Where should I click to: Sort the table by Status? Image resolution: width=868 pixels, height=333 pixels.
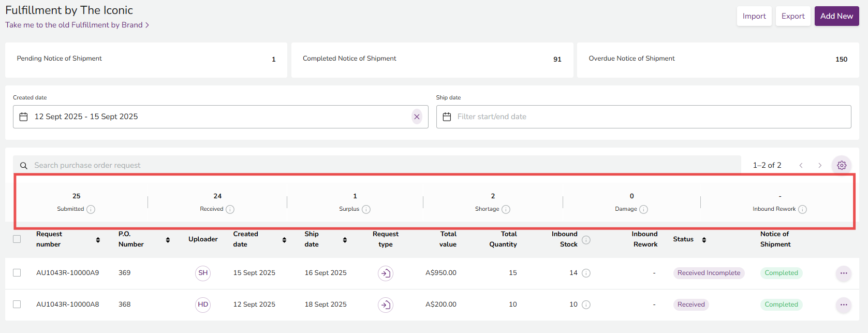point(704,240)
